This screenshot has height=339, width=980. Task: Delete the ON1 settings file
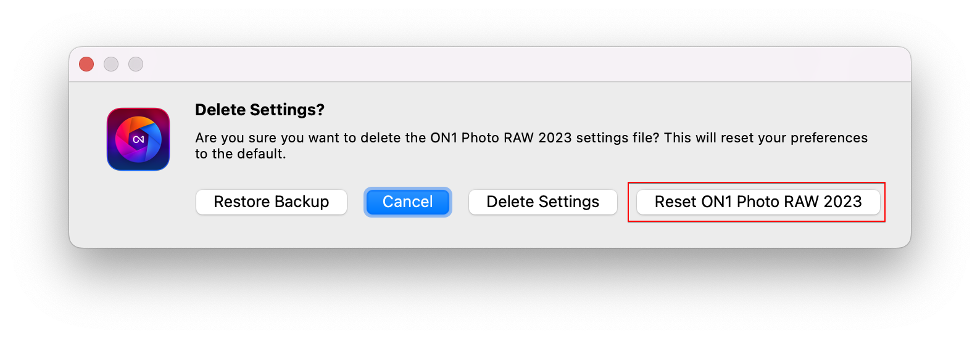click(x=542, y=202)
